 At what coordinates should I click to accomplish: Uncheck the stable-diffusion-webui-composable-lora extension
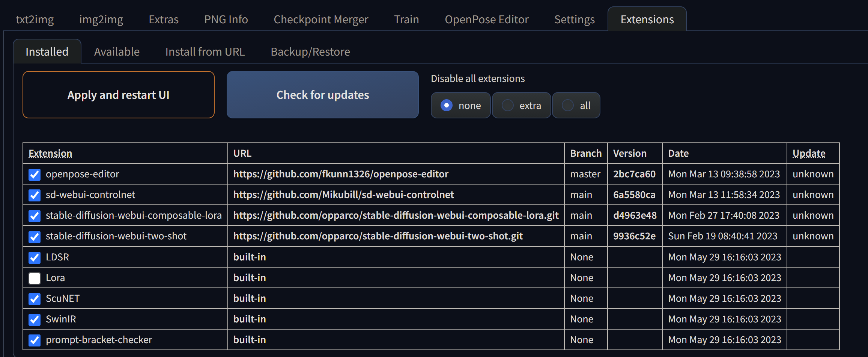(x=34, y=216)
